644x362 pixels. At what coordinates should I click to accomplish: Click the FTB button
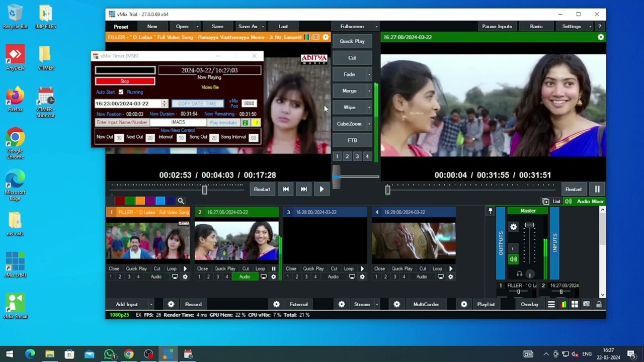(x=352, y=140)
